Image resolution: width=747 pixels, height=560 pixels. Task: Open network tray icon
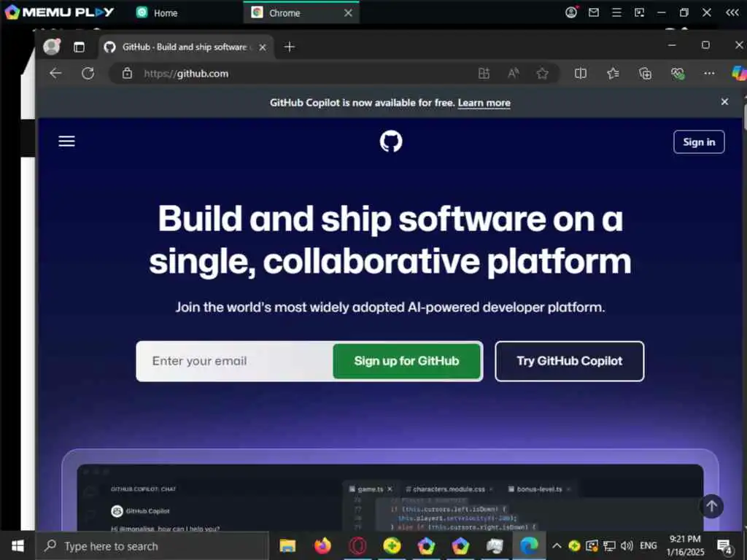(x=609, y=545)
